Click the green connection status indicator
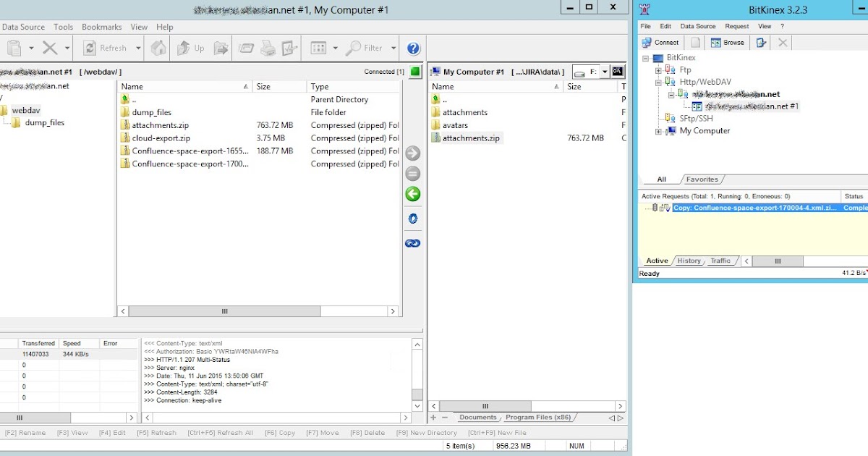Image resolution: width=868 pixels, height=456 pixels. point(415,71)
